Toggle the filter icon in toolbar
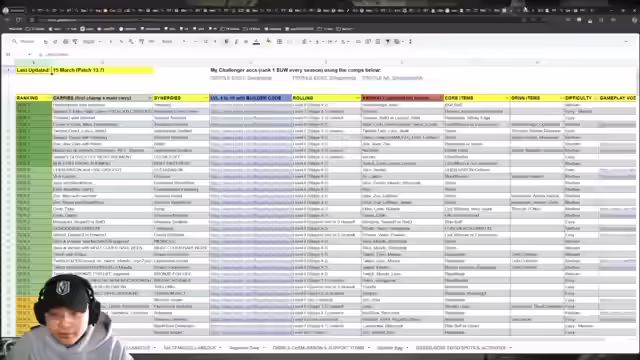The width and height of the screenshot is (640, 360). 388,42
